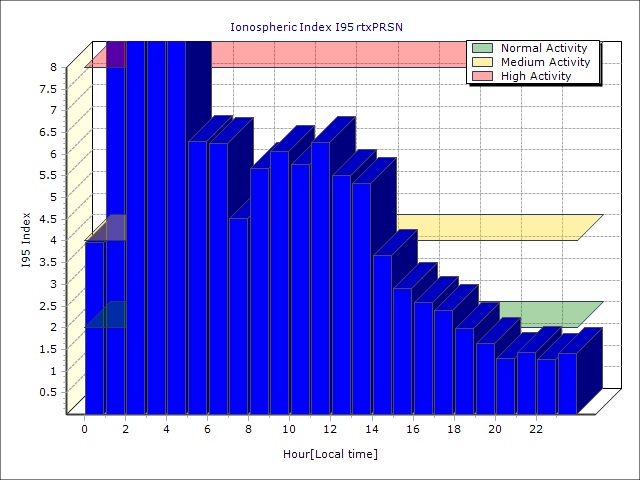Viewport: 640px width, 480px height.
Task: Click the green Normal Activity legend swatch
Action: [482, 48]
